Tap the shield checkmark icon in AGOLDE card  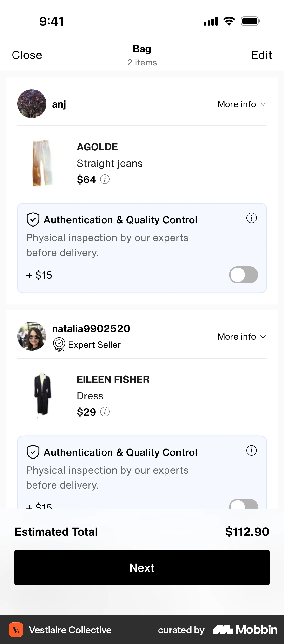(33, 220)
